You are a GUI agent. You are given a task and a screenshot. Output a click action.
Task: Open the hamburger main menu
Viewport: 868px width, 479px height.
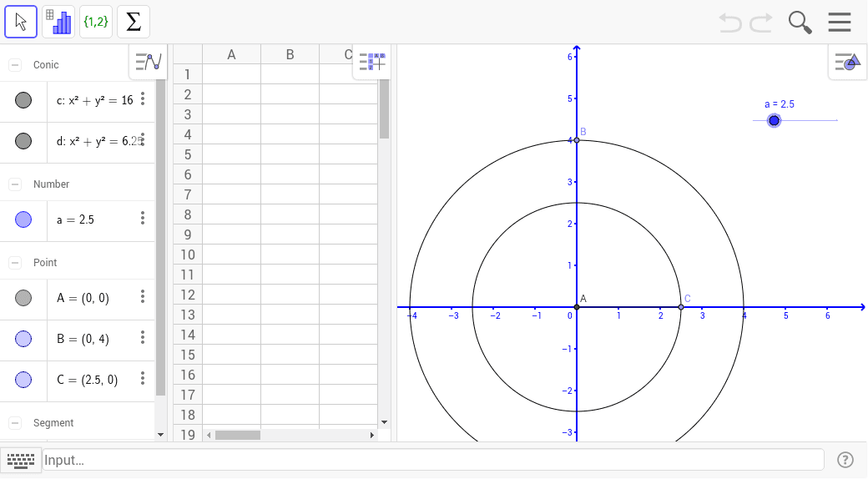pyautogui.click(x=840, y=23)
